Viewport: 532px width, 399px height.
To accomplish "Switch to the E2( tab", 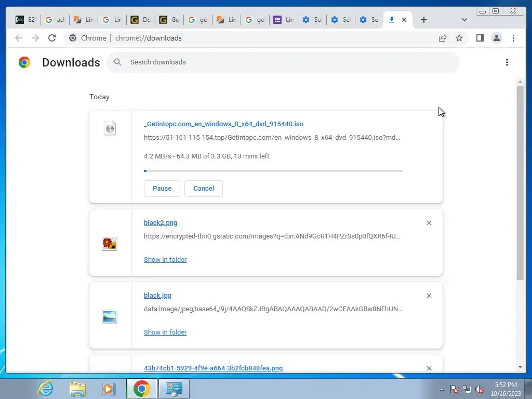I will (x=26, y=20).
